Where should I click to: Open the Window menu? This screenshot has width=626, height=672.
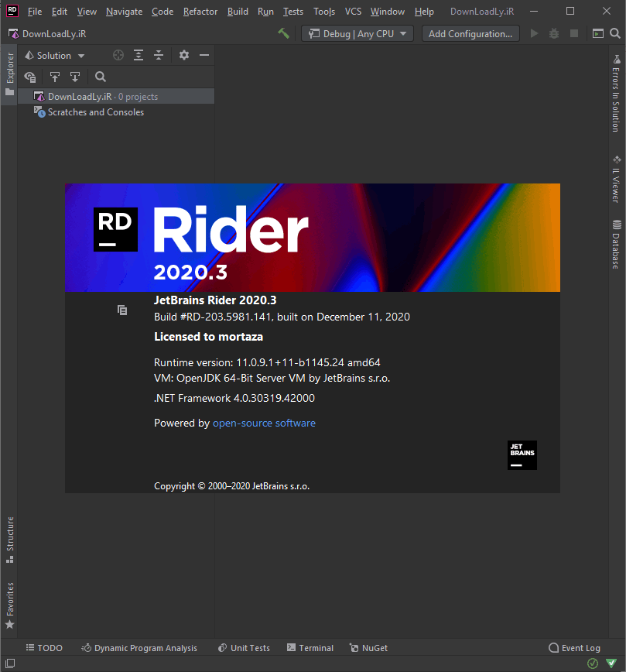pos(388,12)
